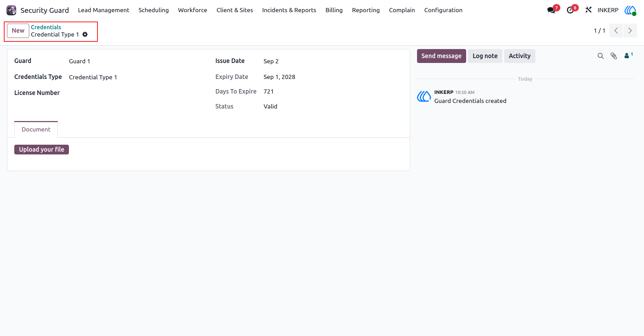Select the Document tab
The width and height of the screenshot is (644, 336).
tap(36, 129)
